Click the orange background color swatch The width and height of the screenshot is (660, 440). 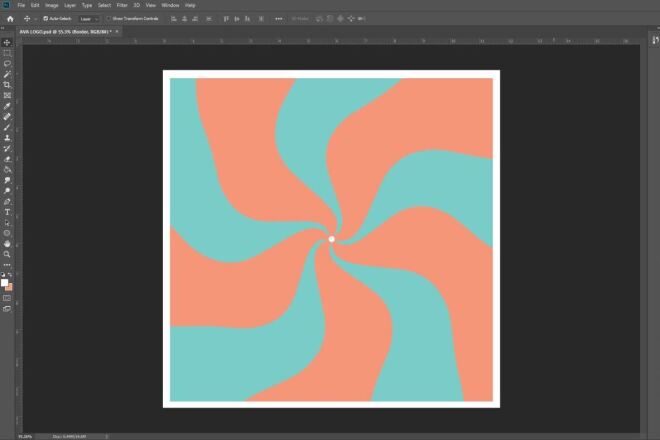10,288
